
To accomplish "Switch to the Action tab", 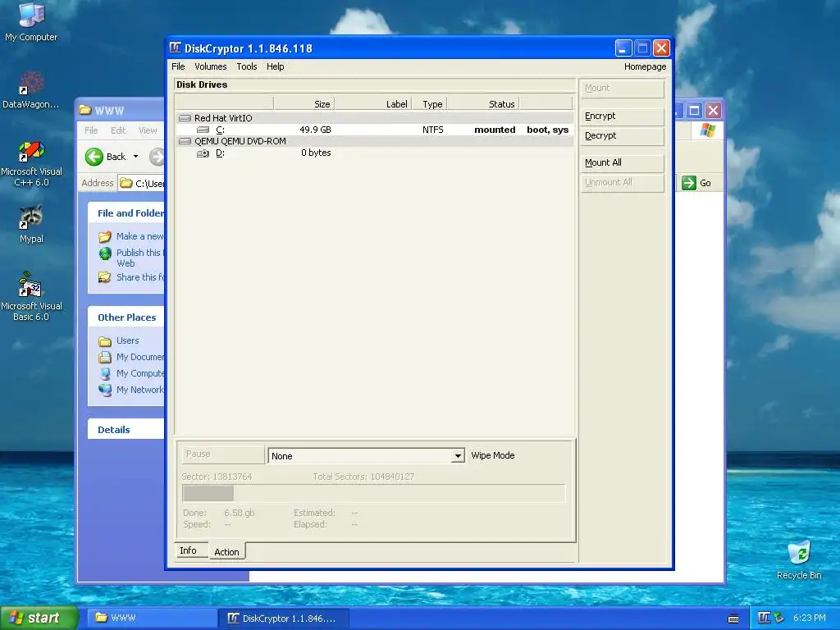I will point(226,552).
